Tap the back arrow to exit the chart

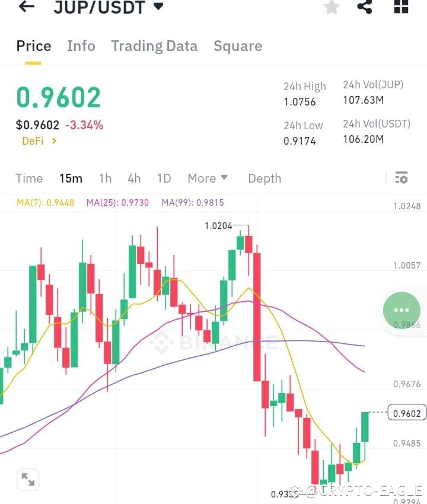tap(24, 7)
